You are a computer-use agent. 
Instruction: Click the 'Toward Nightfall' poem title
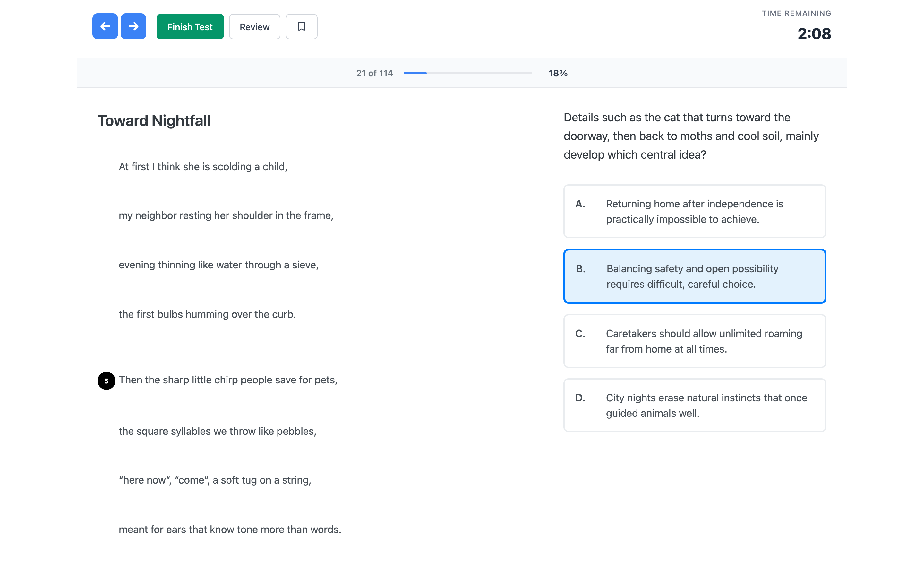pos(154,121)
